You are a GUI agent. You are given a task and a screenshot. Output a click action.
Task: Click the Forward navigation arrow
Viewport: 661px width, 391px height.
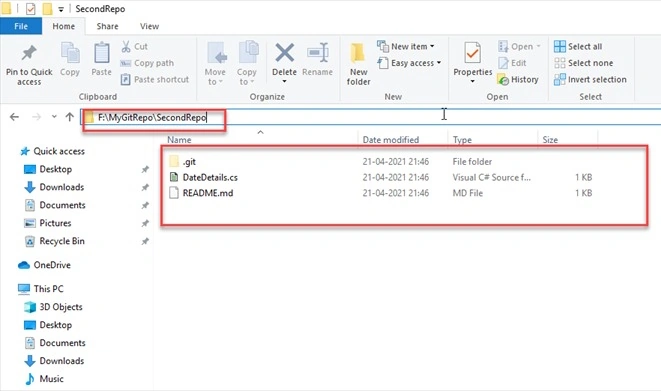coord(37,117)
